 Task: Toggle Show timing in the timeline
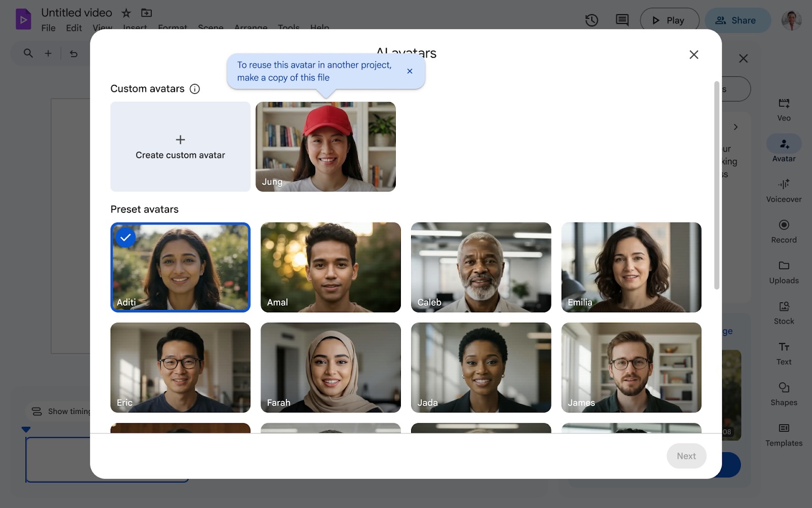(60, 411)
